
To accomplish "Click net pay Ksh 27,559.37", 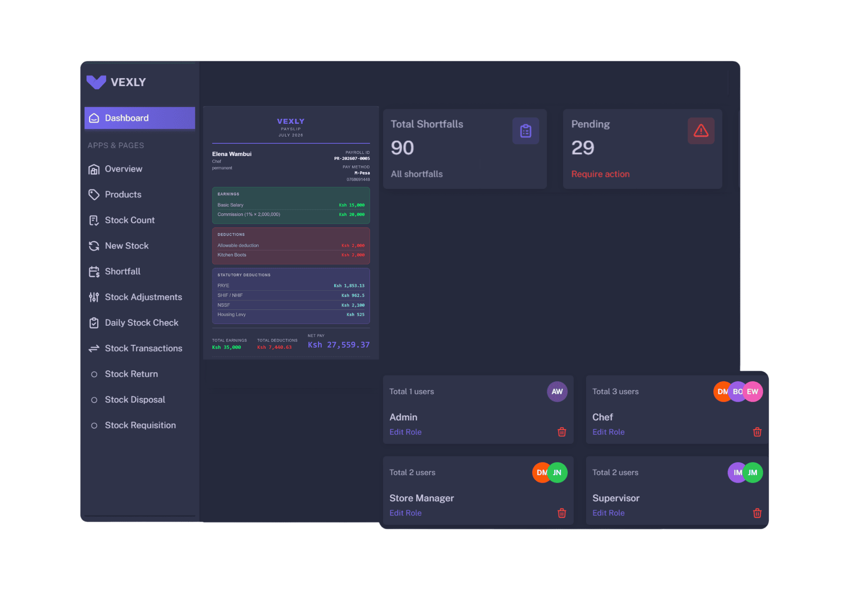I will pos(338,345).
